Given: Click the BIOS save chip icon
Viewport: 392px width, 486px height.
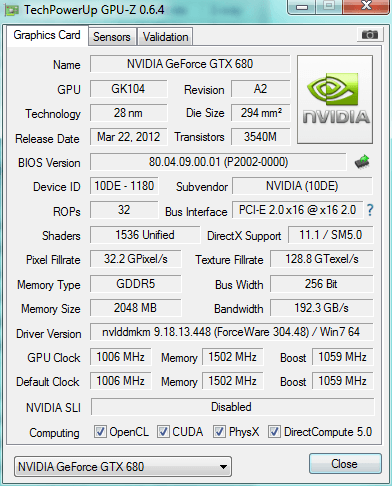Looking at the screenshot, I should pos(362,162).
